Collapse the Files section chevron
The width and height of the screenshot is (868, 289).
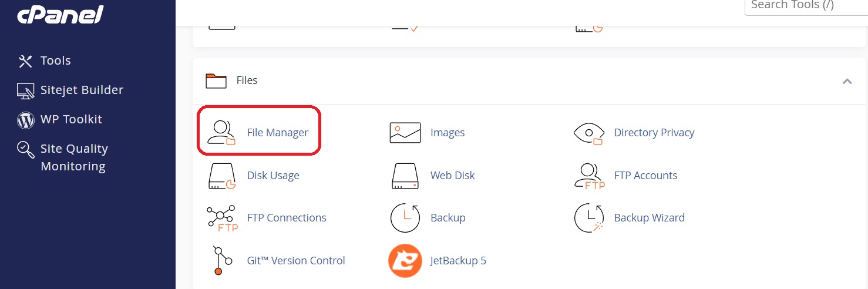pos(847,81)
